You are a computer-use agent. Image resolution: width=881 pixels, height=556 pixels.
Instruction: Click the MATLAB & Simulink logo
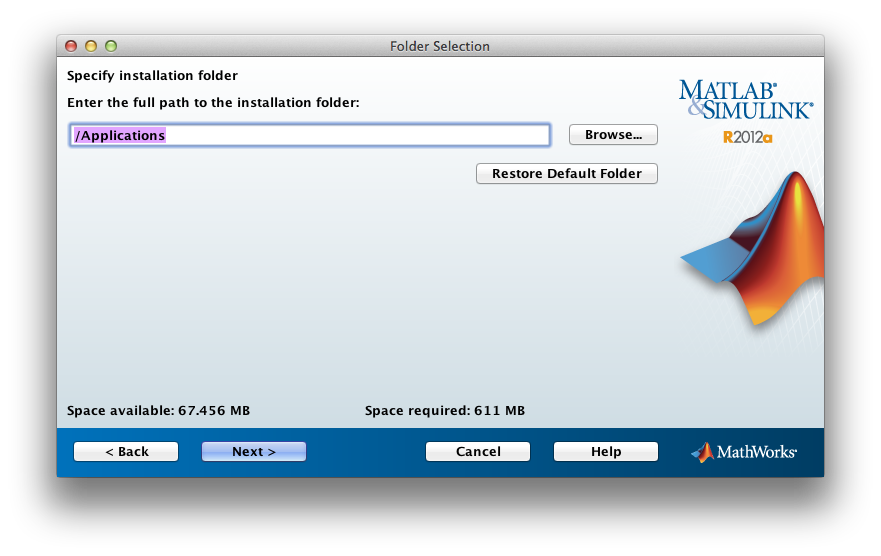(x=745, y=100)
